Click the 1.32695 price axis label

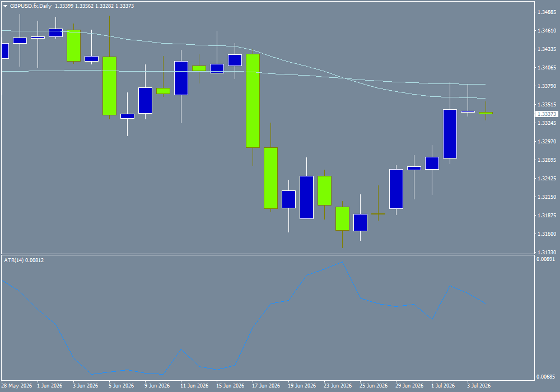[x=547, y=160]
